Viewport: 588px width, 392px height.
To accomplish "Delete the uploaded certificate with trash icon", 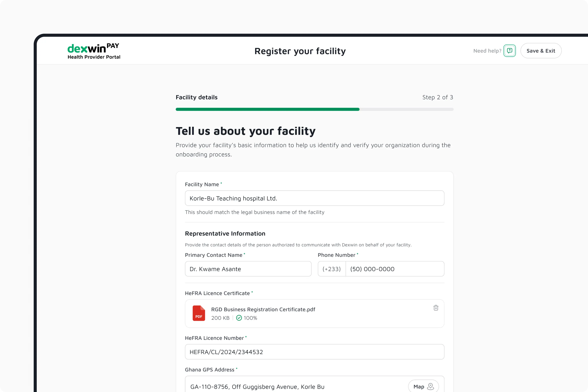I will coord(436,308).
